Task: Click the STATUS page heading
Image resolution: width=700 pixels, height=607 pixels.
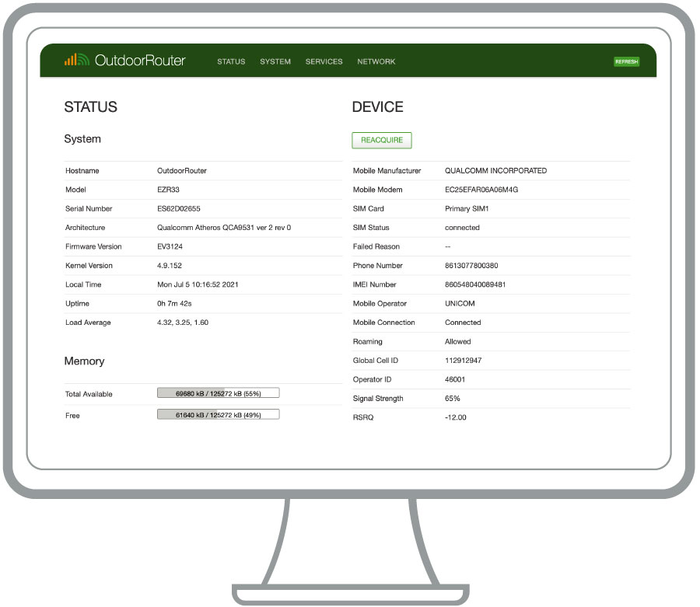Action: click(x=91, y=107)
